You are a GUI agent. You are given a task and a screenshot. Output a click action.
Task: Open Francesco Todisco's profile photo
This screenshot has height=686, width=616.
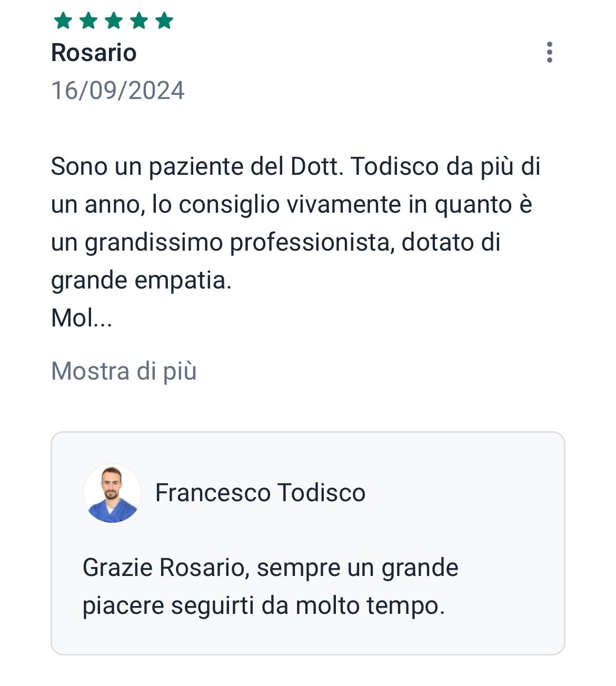[x=112, y=493]
